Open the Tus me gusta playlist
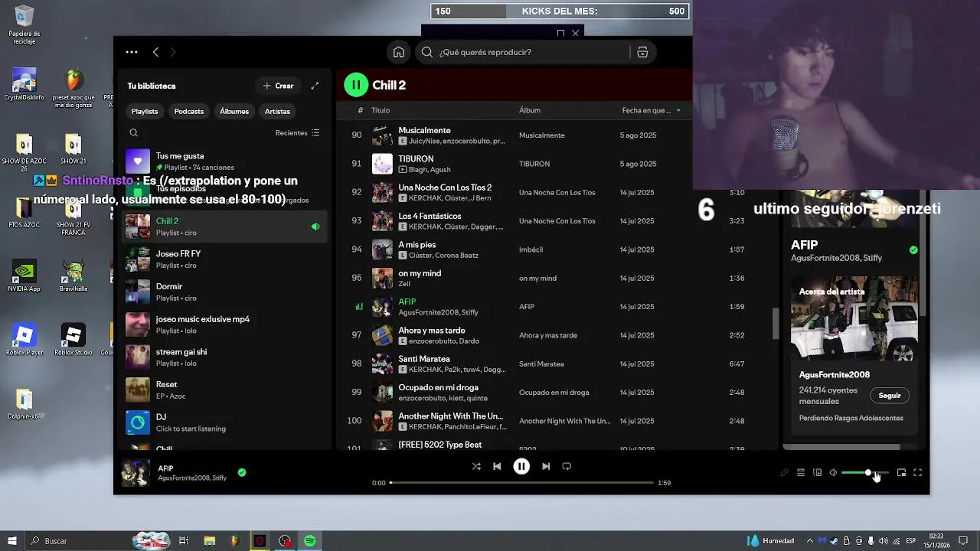This screenshot has height=551, width=980. (224, 161)
